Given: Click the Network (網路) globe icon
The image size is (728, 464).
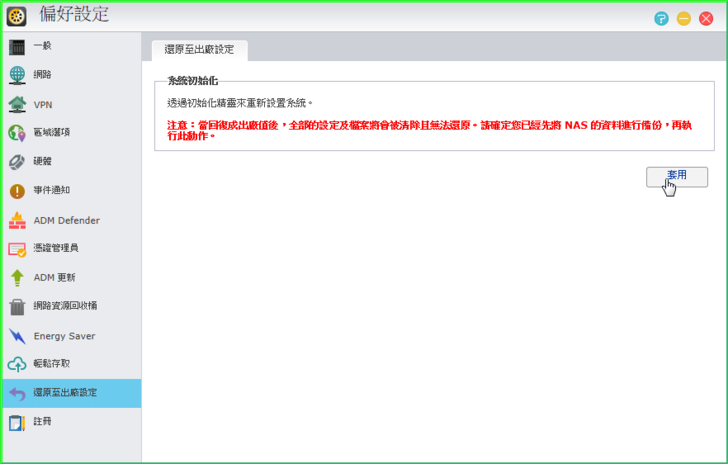Looking at the screenshot, I should (17, 75).
